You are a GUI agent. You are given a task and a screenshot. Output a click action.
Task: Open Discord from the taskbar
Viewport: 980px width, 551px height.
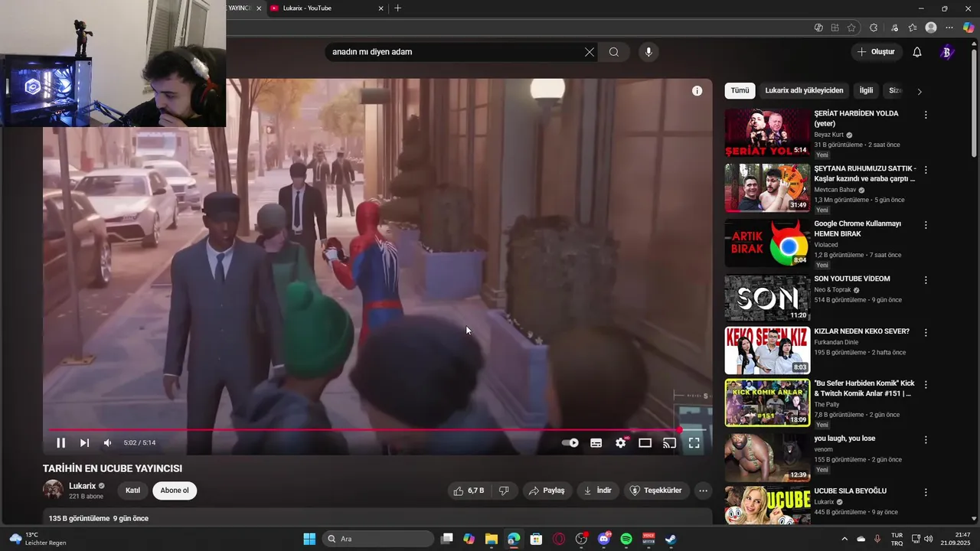pyautogui.click(x=604, y=539)
